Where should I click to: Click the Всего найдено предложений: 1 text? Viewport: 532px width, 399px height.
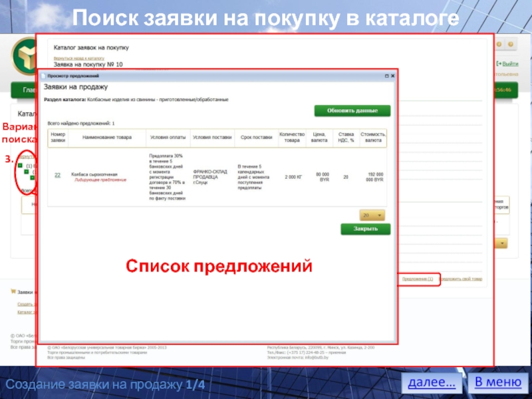pos(80,124)
